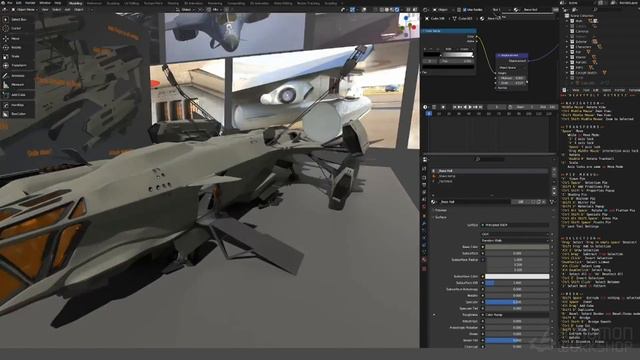Click the material browse sphere icon
The width and height of the screenshot is (640, 360).
click(433, 202)
